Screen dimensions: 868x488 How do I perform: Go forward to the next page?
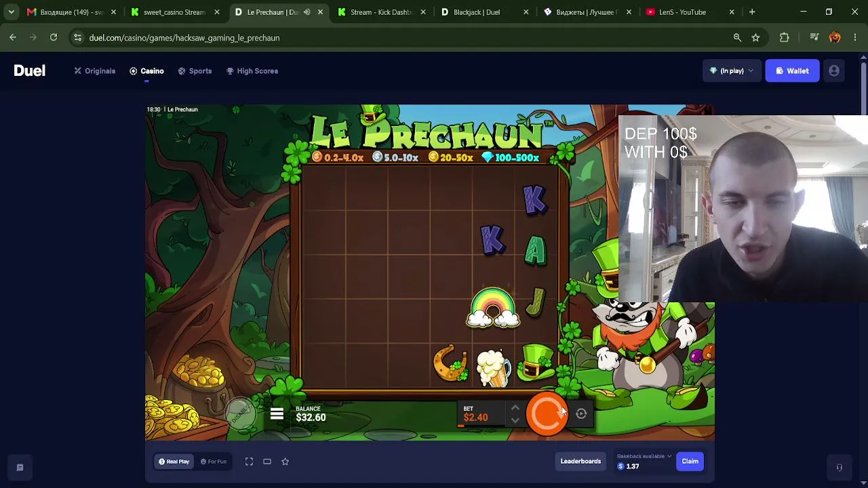[x=33, y=38]
